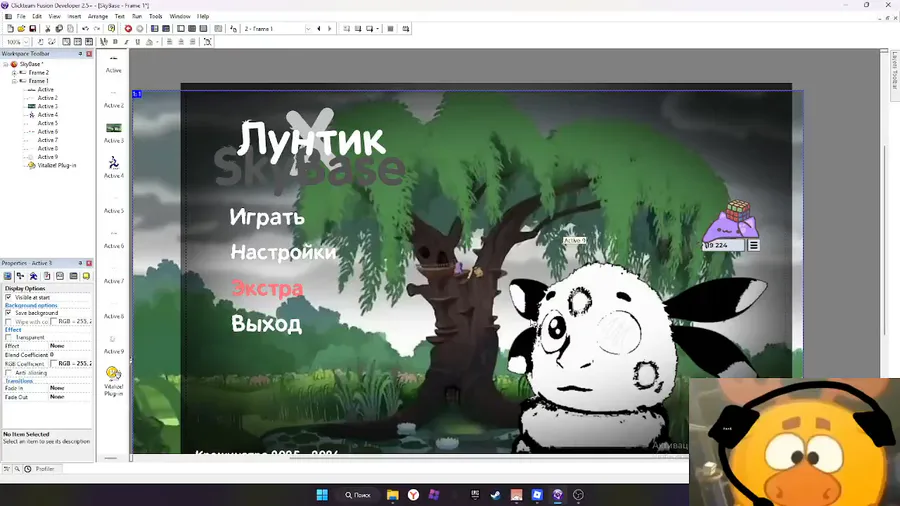Click the Redo arrow icon
This screenshot has height=506, width=900.
(x=96, y=29)
